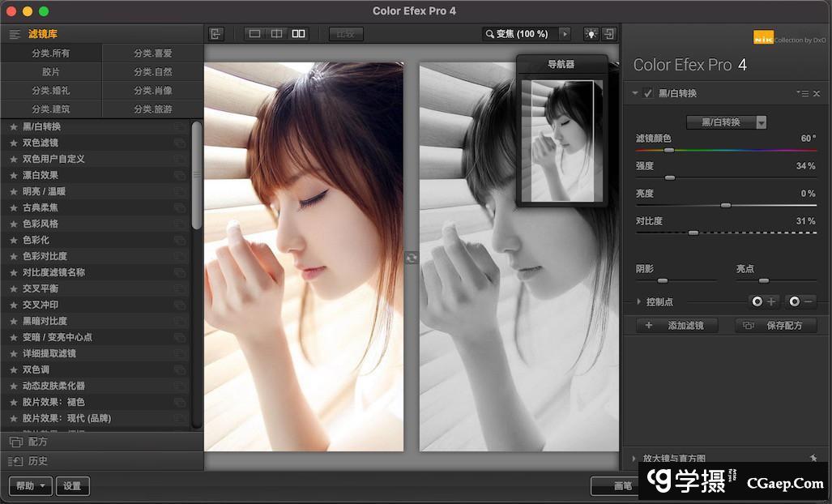Remove the 黑/白转换 filter with X icon
The image size is (832, 504).
pos(817,94)
